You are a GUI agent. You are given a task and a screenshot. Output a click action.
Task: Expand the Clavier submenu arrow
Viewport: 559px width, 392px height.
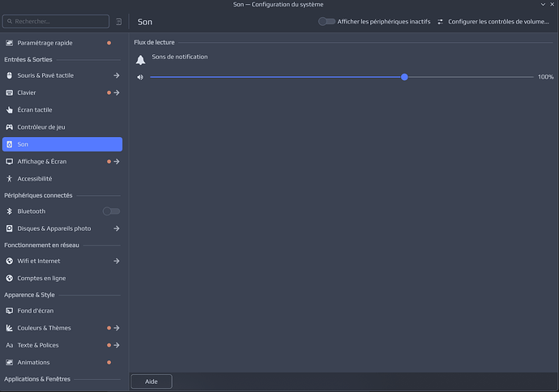point(117,92)
